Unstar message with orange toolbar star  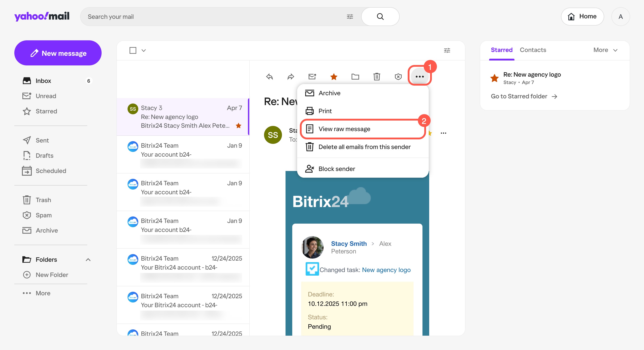(x=333, y=77)
